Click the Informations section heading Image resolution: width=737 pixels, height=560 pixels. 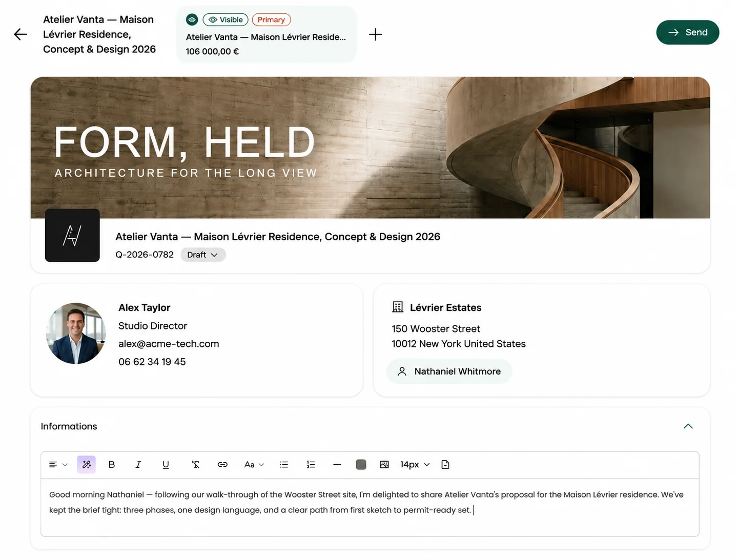(x=69, y=426)
